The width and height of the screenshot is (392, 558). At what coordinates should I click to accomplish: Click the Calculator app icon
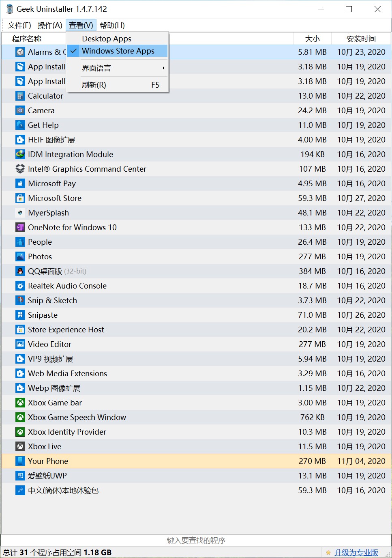tap(20, 96)
